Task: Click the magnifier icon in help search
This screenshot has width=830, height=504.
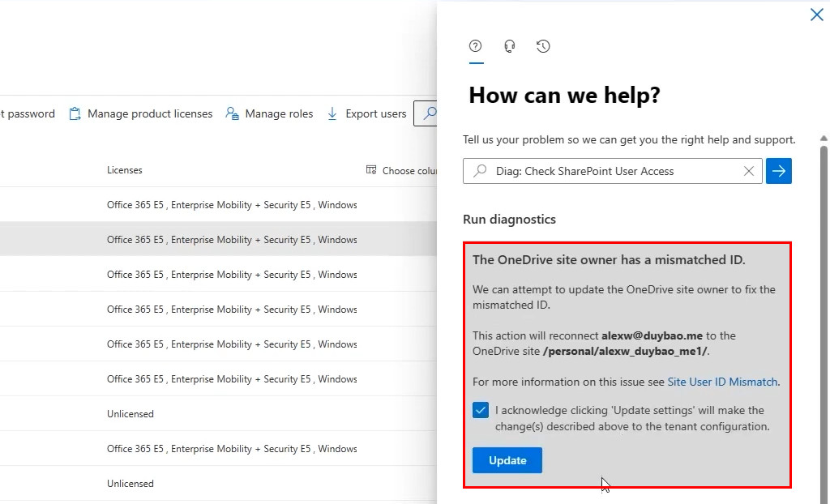Action: click(480, 170)
